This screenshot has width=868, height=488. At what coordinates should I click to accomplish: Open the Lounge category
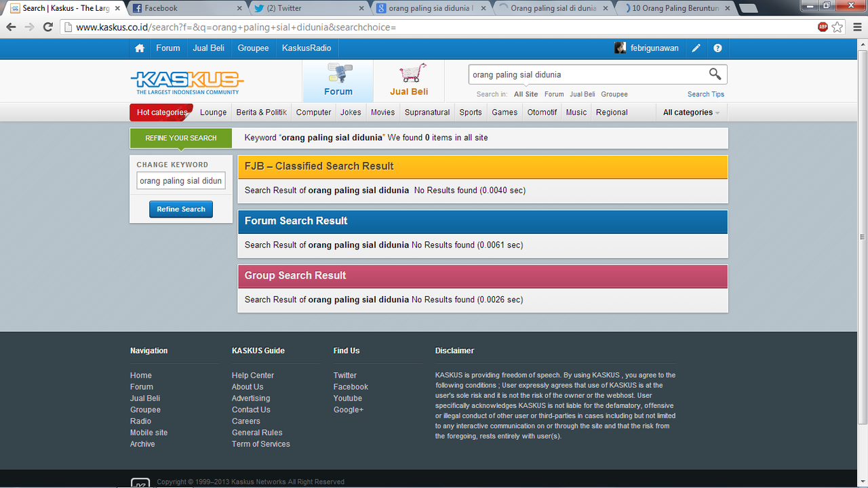pyautogui.click(x=214, y=113)
